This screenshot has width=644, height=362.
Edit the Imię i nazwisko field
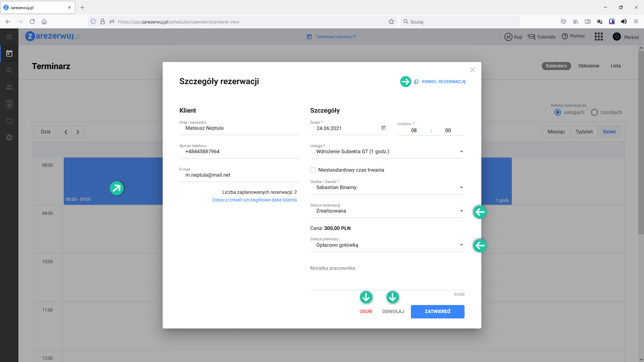[x=240, y=128]
